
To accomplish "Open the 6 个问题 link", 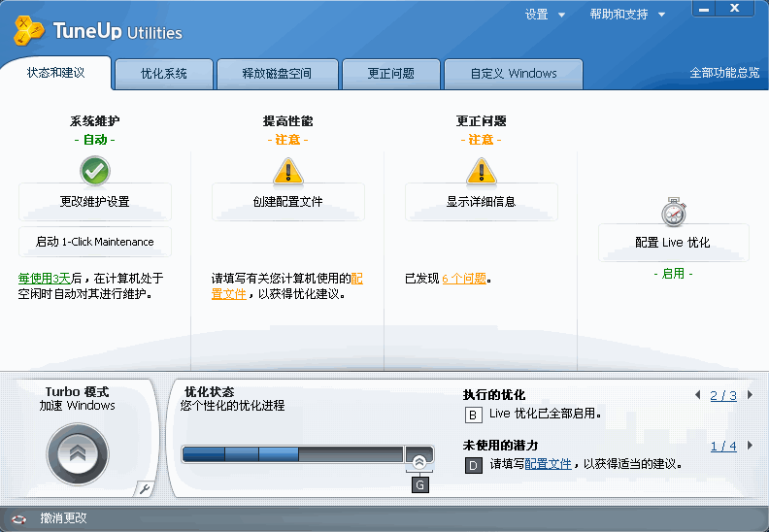I will click(464, 279).
